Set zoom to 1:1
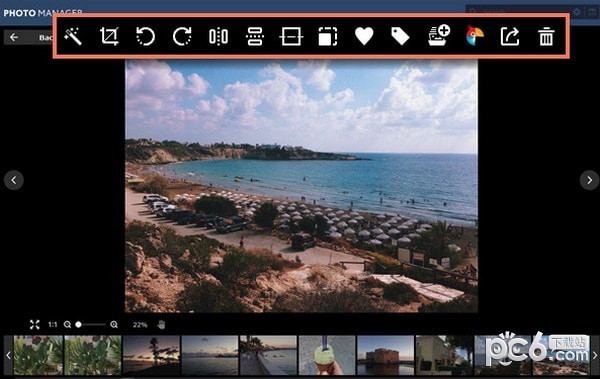Screen dimensions: 600x379 (x=52, y=325)
